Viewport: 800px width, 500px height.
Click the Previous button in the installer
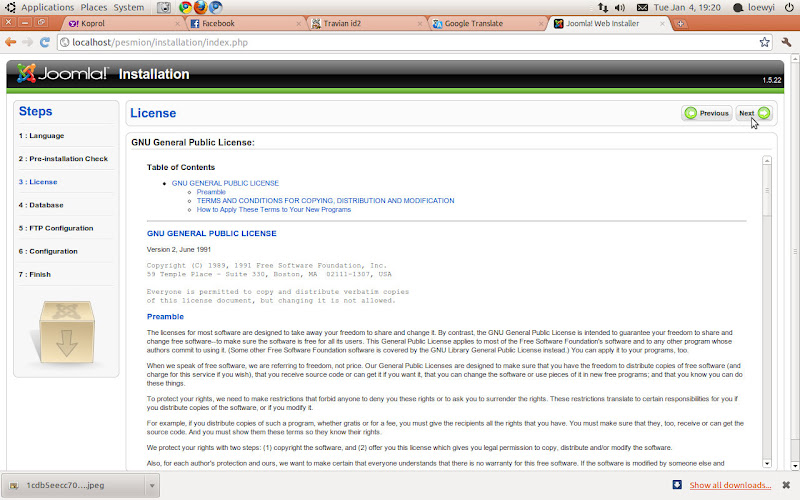(x=707, y=113)
